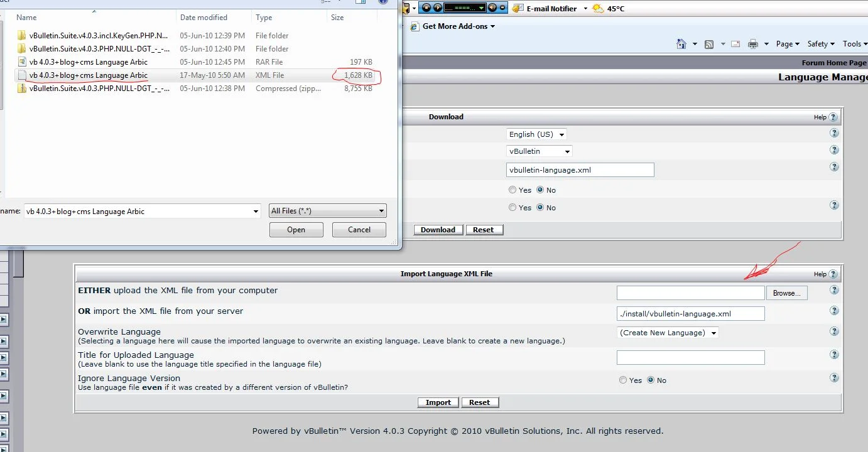Click the Import button
The image size is (868, 452).
click(x=438, y=402)
